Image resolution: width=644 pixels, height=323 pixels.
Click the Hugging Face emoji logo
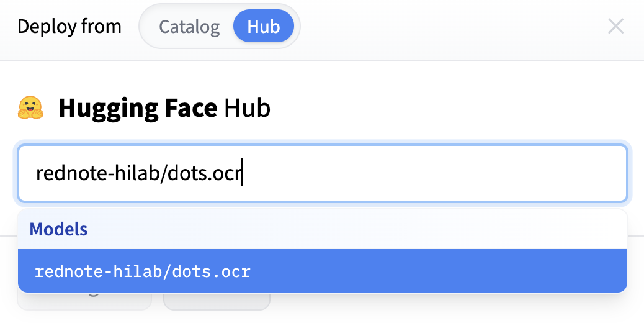point(30,107)
